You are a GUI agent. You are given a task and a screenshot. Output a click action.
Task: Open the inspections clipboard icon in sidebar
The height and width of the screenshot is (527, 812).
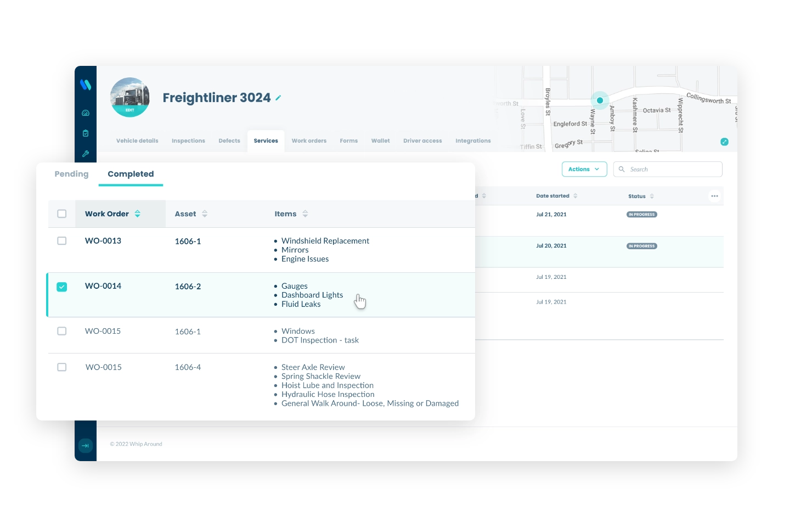[86, 133]
